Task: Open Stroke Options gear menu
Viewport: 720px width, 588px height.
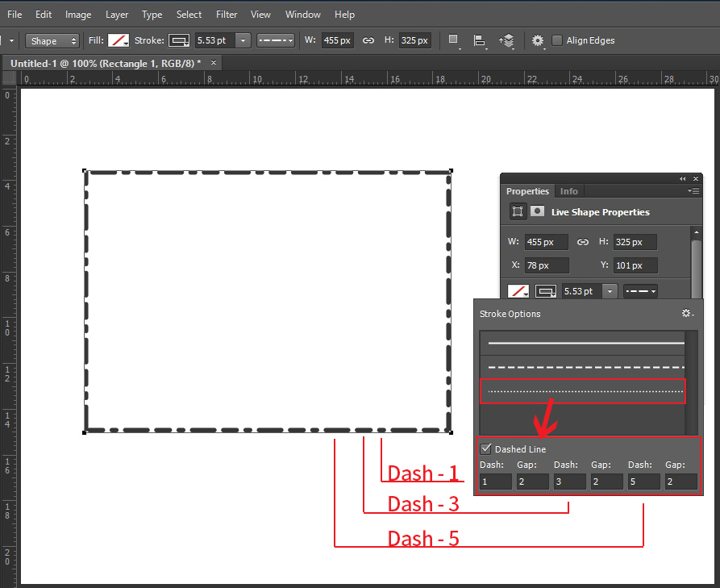Action: (688, 313)
